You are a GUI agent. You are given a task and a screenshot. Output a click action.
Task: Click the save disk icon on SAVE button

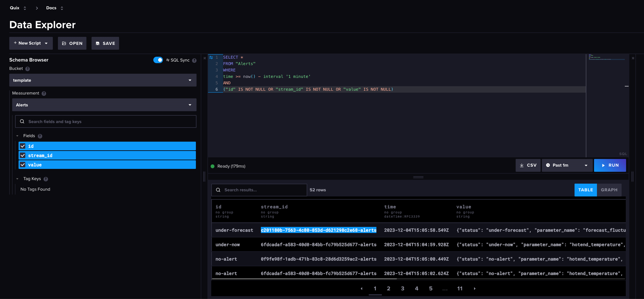click(98, 43)
